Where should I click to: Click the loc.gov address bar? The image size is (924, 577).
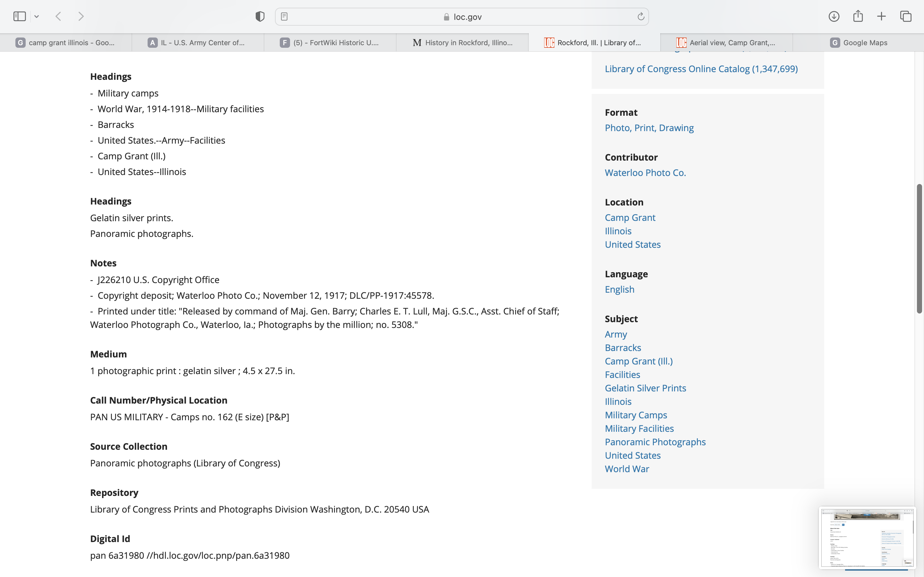point(462,17)
